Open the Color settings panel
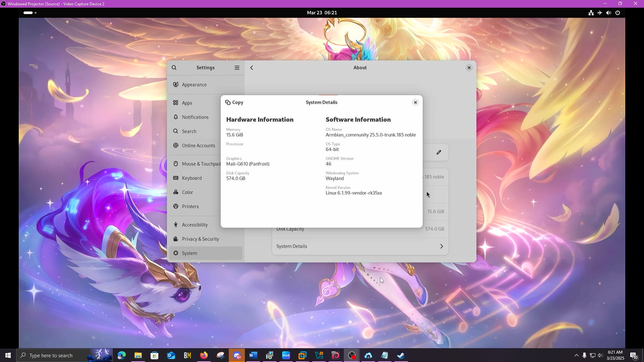The width and height of the screenshot is (644, 362). tap(187, 192)
